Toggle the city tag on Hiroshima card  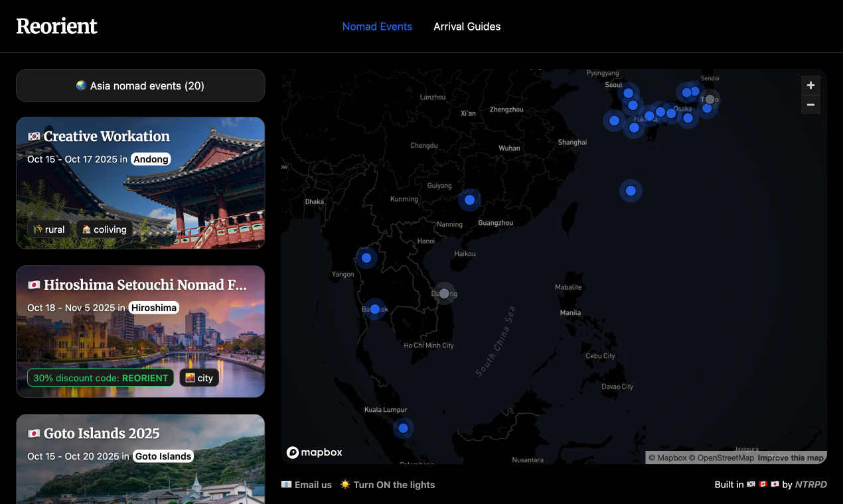click(199, 378)
